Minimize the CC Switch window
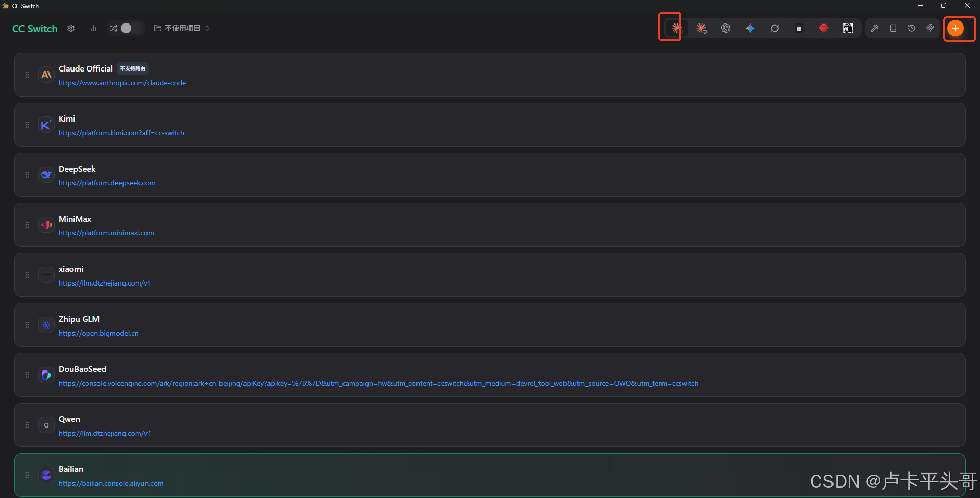Screen dimensions: 980x498 921,6
